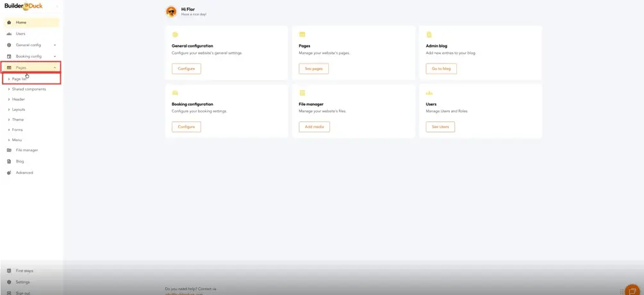Select Shared components submenu item
This screenshot has height=295, width=644.
pos(29,89)
